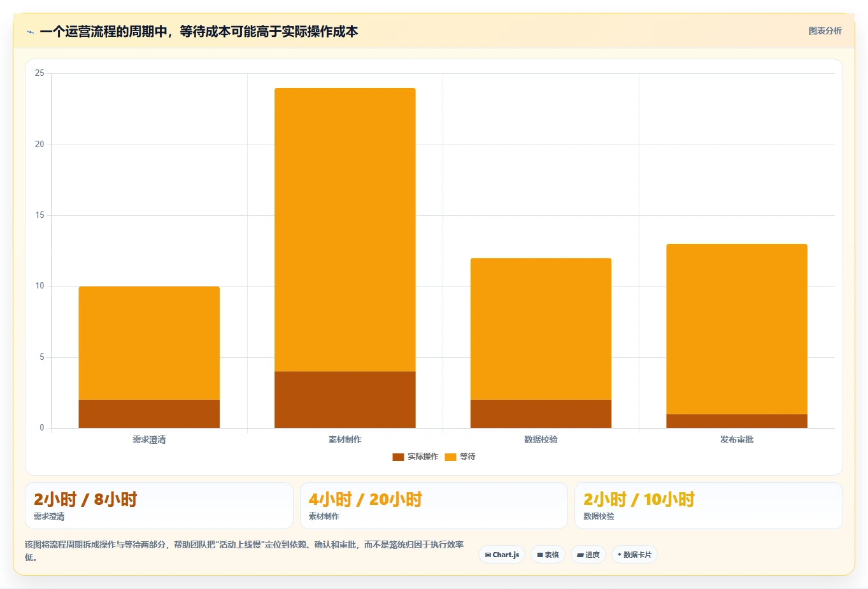
Task: Click the 等待 bar segment for 发布审批
Action: click(x=737, y=329)
